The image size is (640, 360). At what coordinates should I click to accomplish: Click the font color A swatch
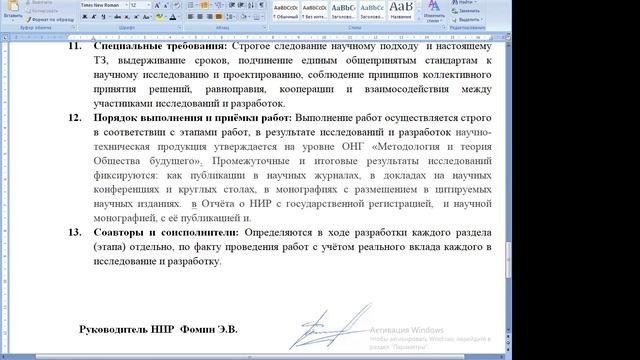pos(173,17)
